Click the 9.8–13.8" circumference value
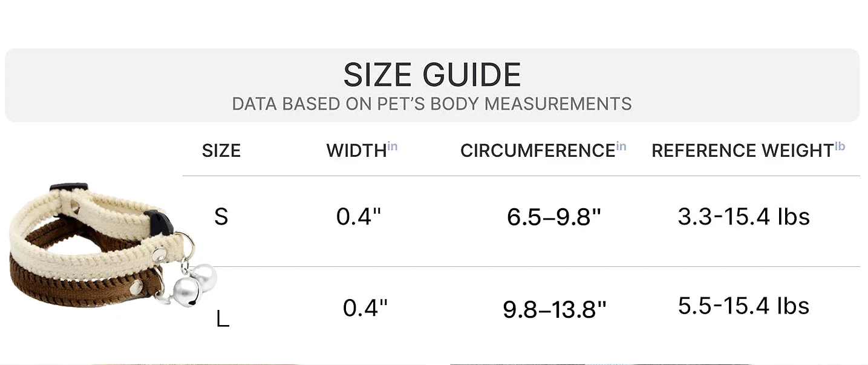 pyautogui.click(x=554, y=309)
